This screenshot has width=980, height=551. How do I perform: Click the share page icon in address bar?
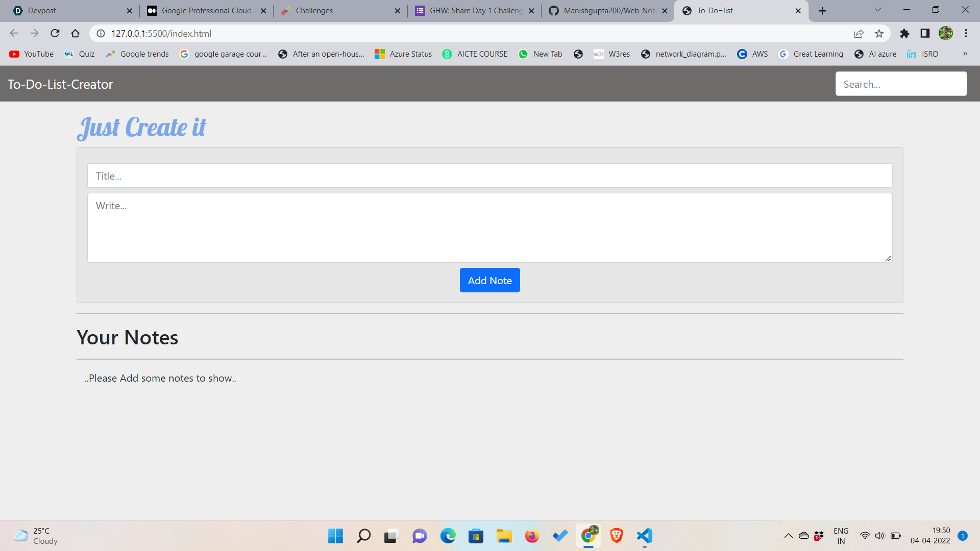pyautogui.click(x=859, y=33)
